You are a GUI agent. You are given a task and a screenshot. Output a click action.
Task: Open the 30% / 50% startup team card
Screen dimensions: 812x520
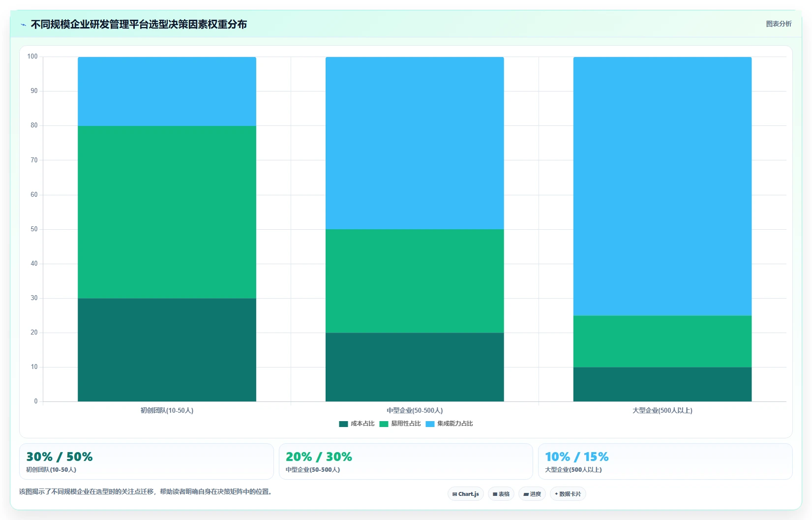[x=147, y=461]
